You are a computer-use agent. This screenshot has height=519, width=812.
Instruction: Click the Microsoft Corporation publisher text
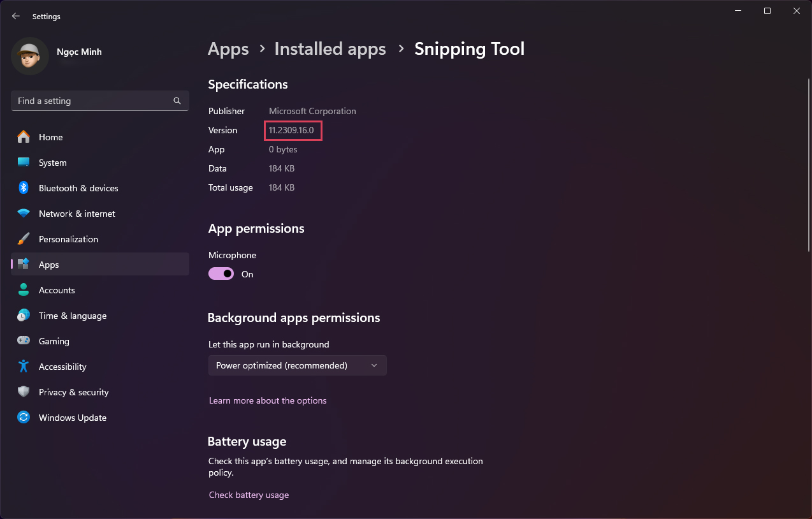pyautogui.click(x=312, y=111)
